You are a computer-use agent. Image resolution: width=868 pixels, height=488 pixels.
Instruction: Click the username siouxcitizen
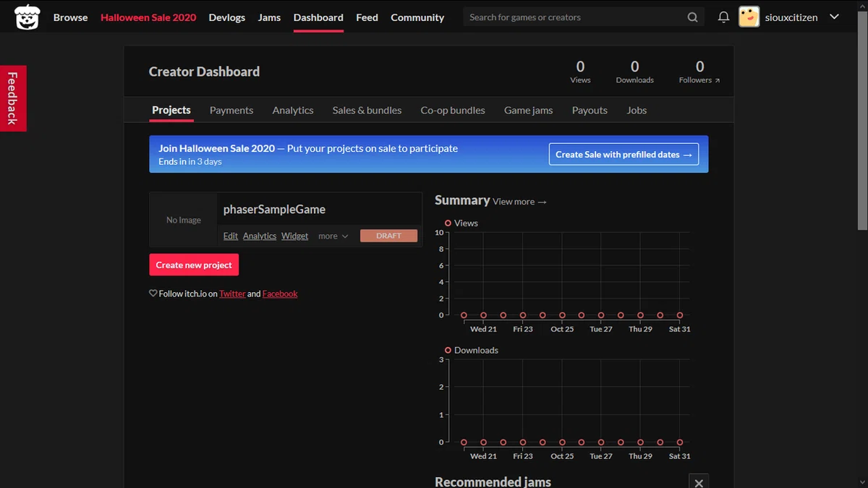tap(791, 17)
